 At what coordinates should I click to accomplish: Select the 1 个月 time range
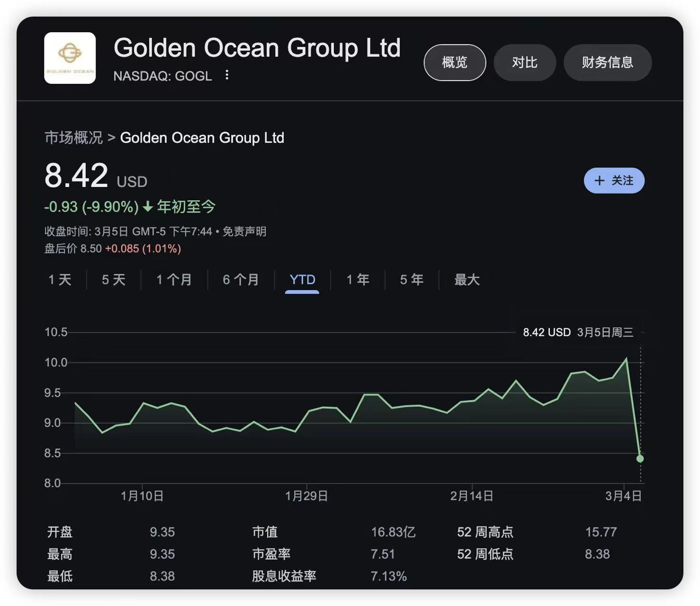[174, 280]
